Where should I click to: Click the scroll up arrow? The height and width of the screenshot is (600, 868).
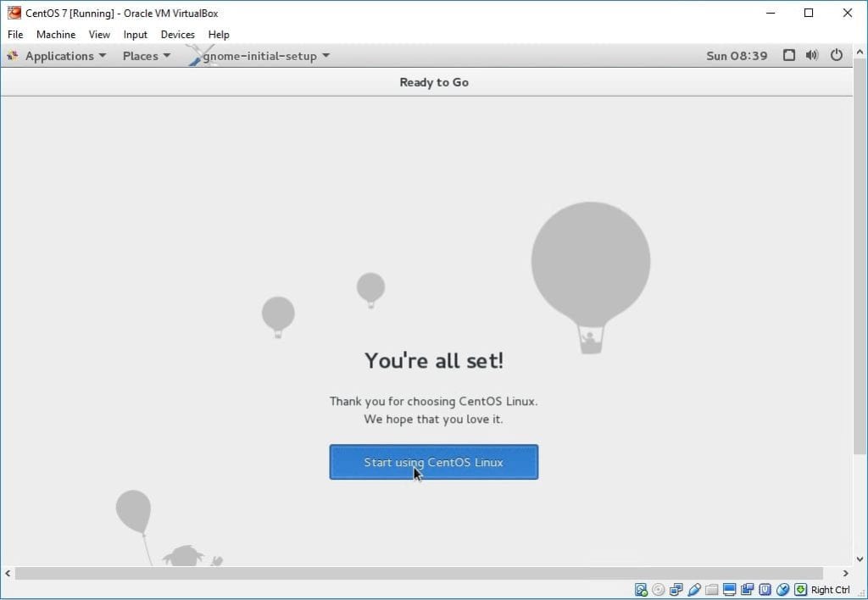coord(860,52)
